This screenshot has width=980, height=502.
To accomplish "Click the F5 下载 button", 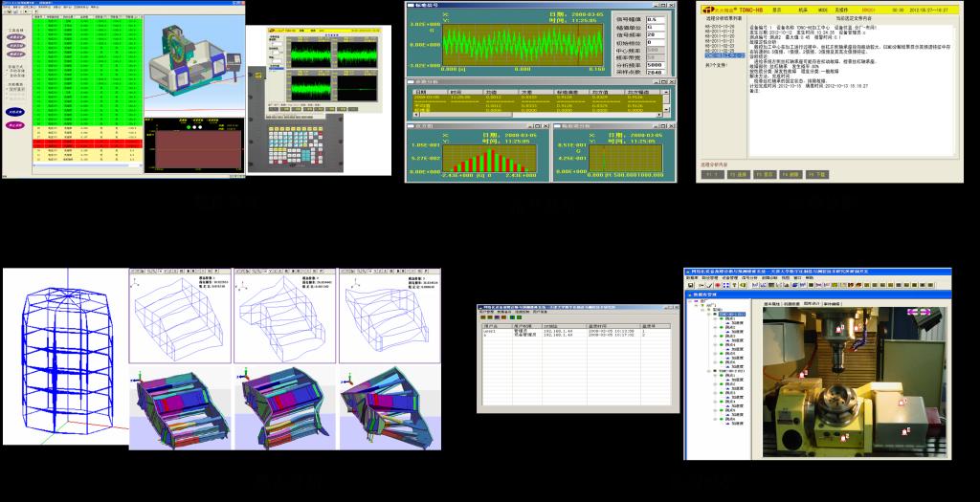I will pyautogui.click(x=815, y=175).
